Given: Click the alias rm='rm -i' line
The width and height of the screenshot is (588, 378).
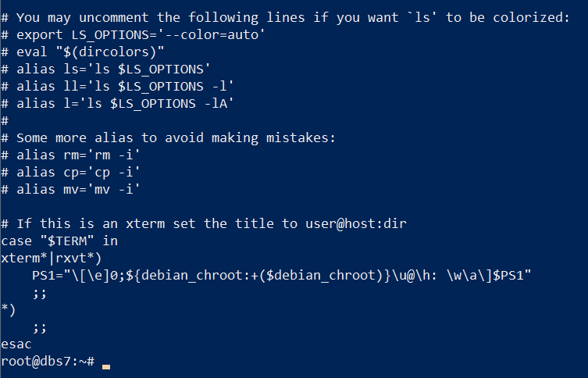Looking at the screenshot, I should pos(70,155).
